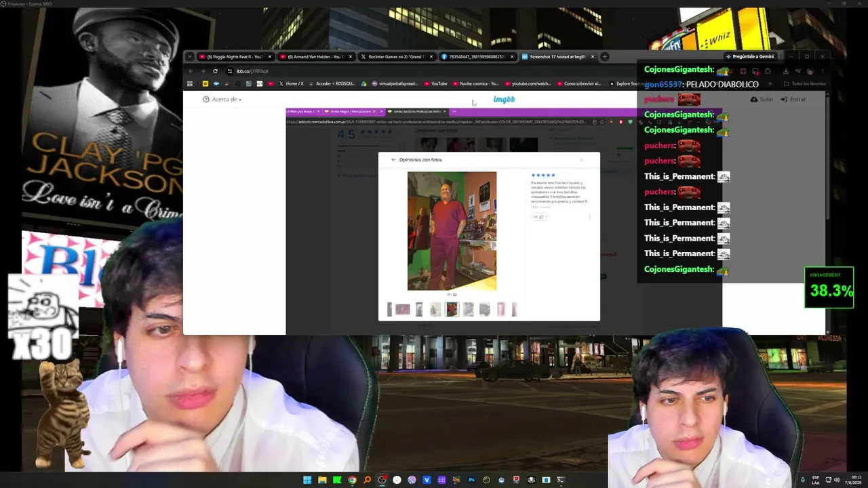Screen dimensions: 868x488
Task: Open the taskbar volume control
Action: click(837, 480)
